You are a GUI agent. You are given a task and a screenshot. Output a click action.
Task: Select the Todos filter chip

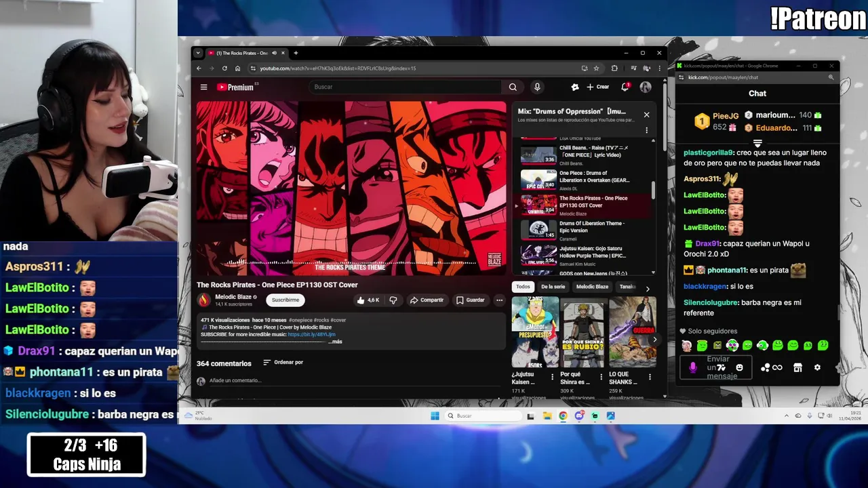click(523, 287)
